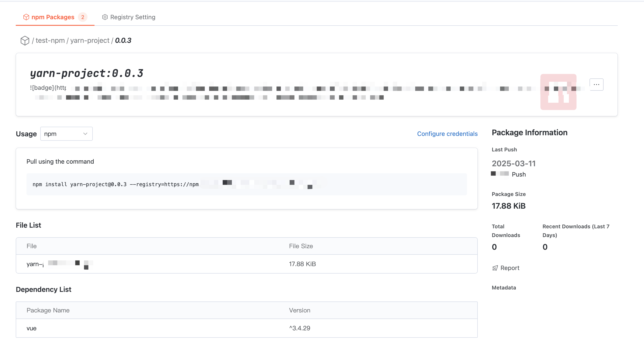Click the dropdown chevron in Usage selector
This screenshot has width=644, height=350.
pyautogui.click(x=85, y=134)
